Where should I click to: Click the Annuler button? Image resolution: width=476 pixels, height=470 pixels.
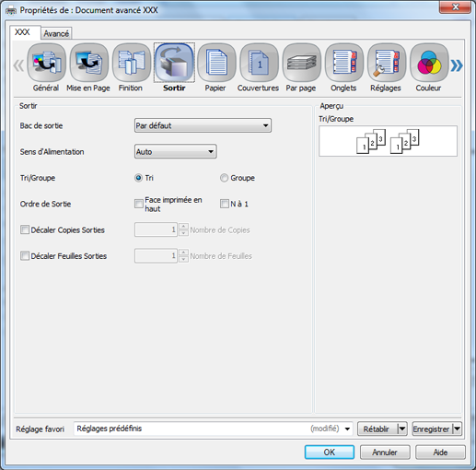[385, 452]
